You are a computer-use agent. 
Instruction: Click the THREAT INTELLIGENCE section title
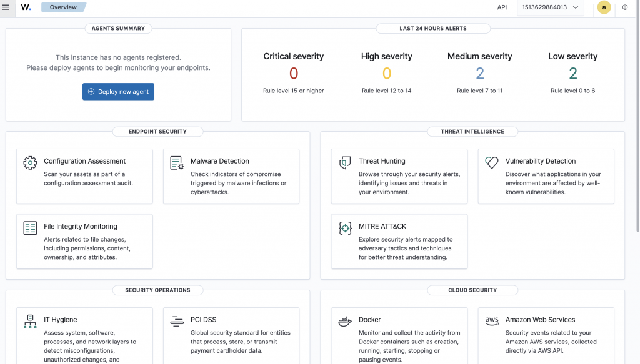click(472, 132)
